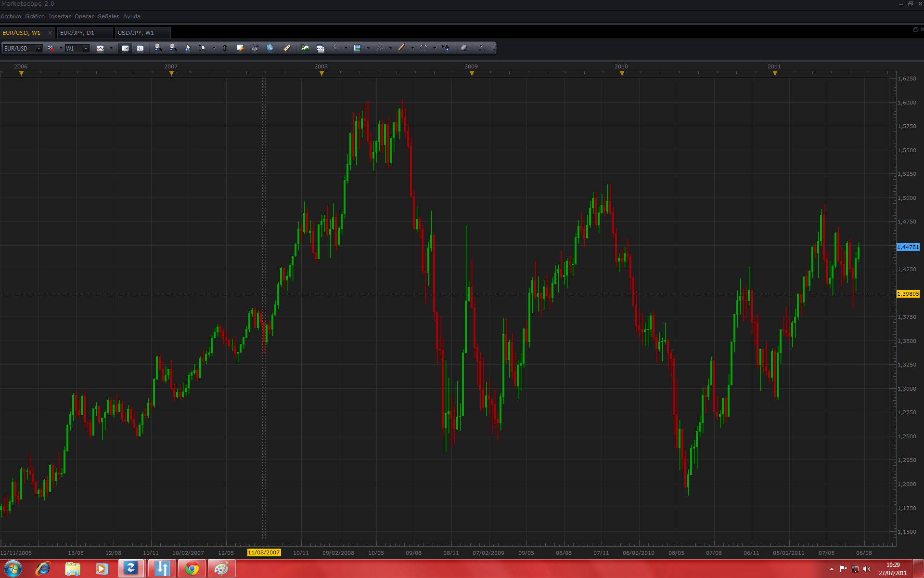The image size is (924, 578).
Task: Select the eraser tool in toolbar
Action: coord(464,48)
